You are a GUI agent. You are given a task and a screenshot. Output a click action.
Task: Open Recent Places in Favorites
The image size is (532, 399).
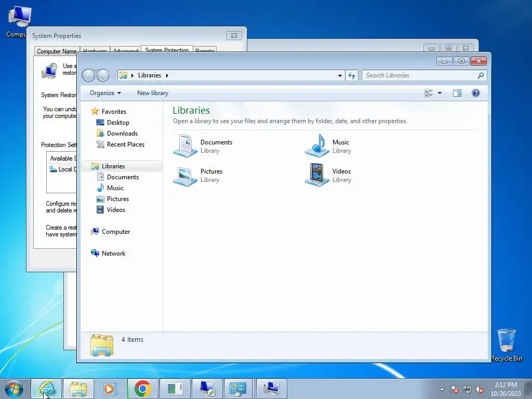pos(121,144)
